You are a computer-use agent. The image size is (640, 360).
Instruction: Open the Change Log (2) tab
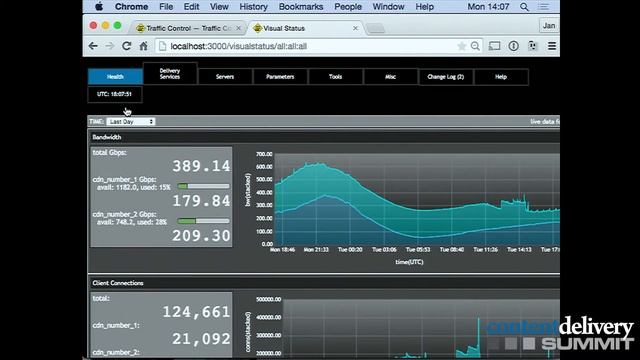pyautogui.click(x=446, y=77)
